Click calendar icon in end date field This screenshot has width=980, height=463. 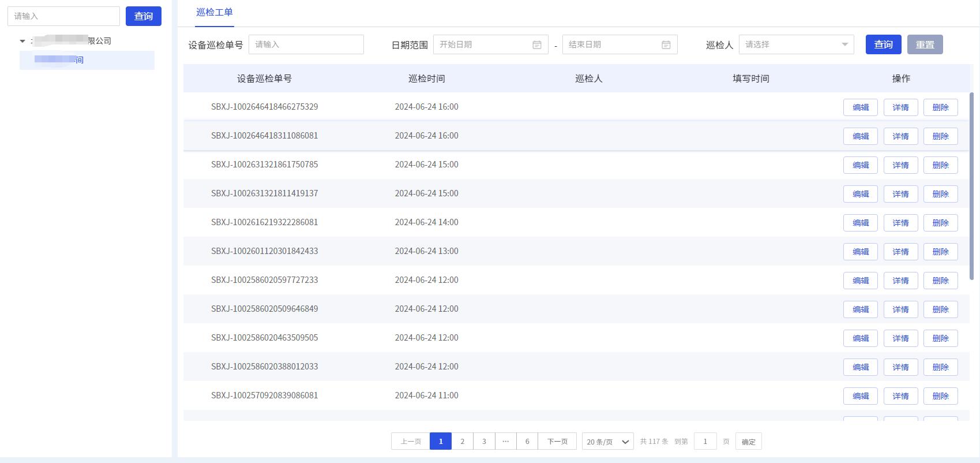666,44
